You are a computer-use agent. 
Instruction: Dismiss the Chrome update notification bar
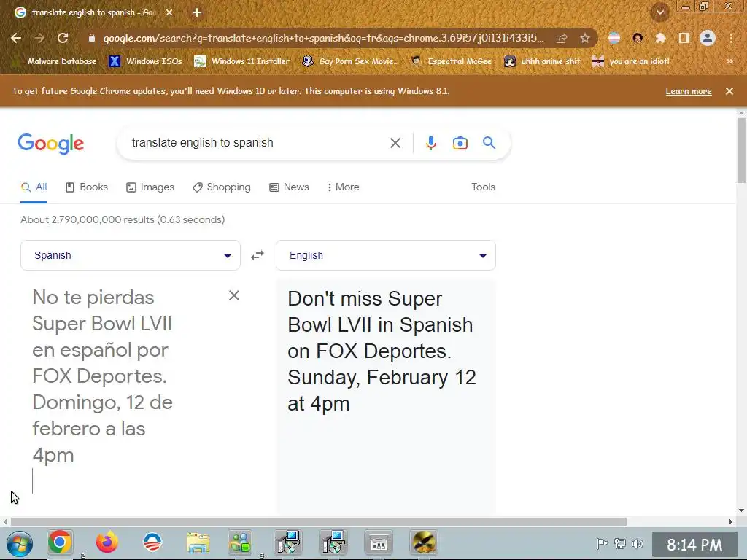pyautogui.click(x=729, y=91)
